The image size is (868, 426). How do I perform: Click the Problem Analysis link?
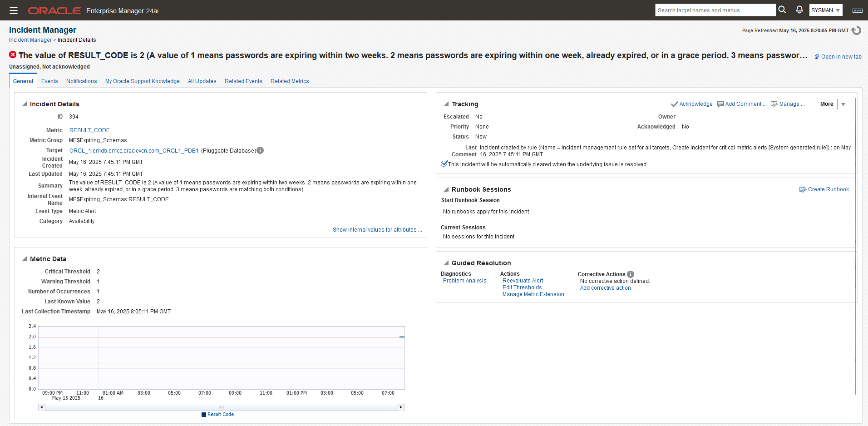(x=464, y=281)
